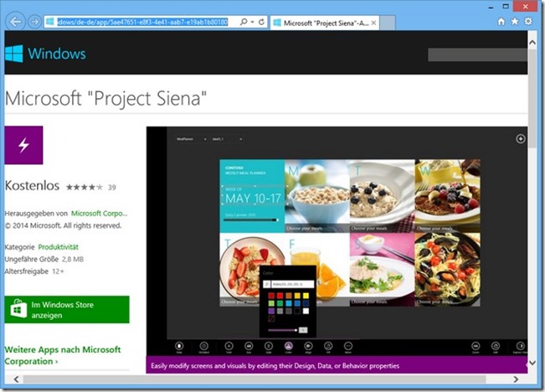The width and height of the screenshot is (545, 392).
Task: Click the four-star rating display
Action: pos(84,187)
